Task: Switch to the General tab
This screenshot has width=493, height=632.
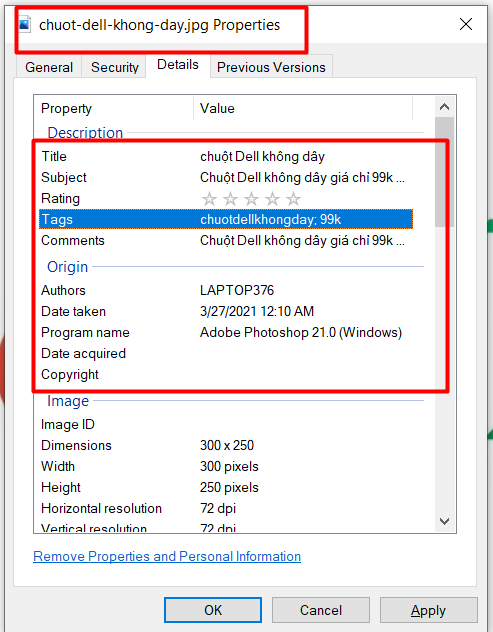Action: (49, 67)
